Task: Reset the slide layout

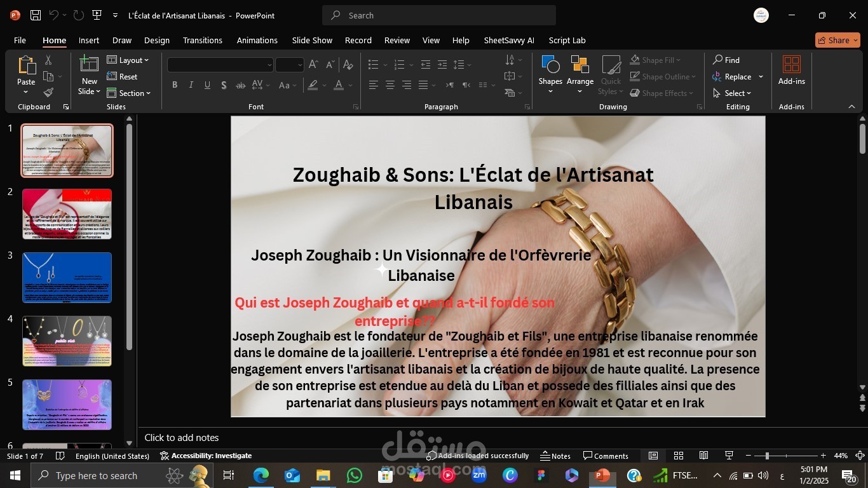Action: [x=123, y=76]
